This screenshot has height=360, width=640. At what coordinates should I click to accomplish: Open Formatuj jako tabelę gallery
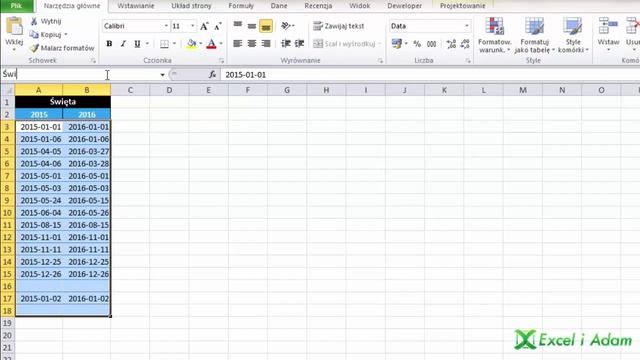[534, 35]
